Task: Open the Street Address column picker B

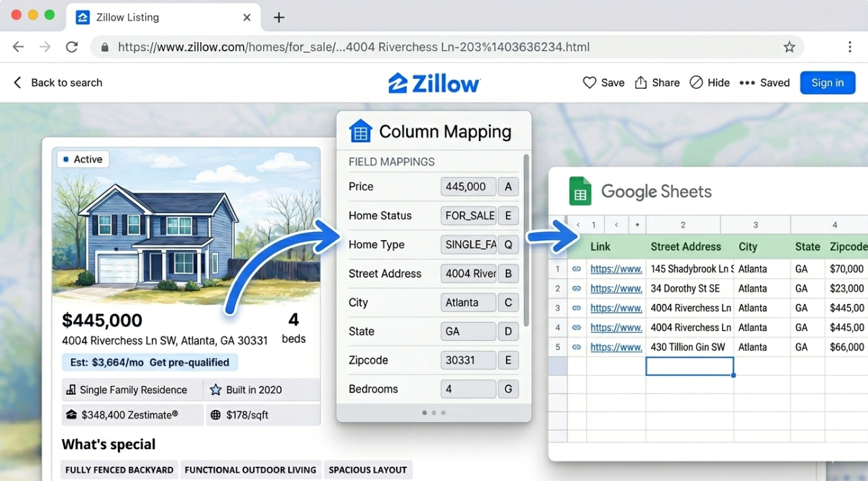Action: click(x=509, y=273)
